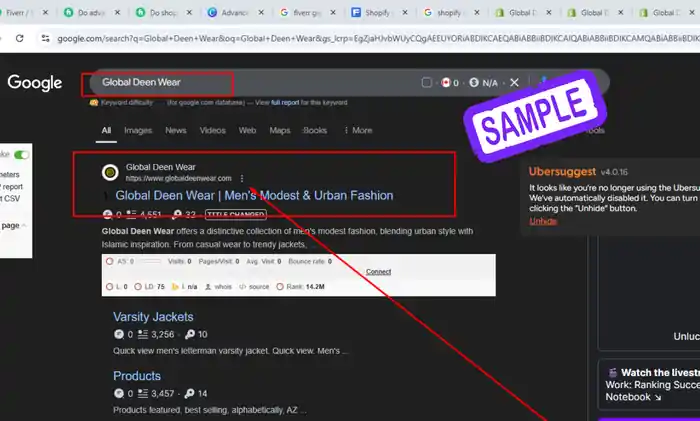Tick the checkbox inside the search bar
Image resolution: width=700 pixels, height=421 pixels.
(x=426, y=83)
